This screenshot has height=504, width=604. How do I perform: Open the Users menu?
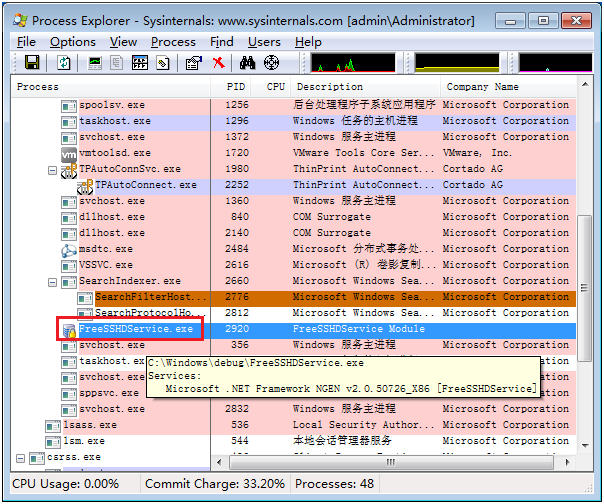(264, 42)
